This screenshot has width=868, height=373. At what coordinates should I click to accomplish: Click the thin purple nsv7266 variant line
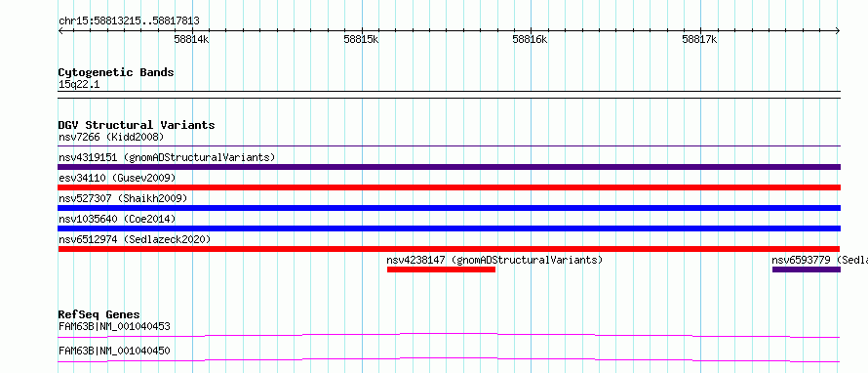click(450, 146)
